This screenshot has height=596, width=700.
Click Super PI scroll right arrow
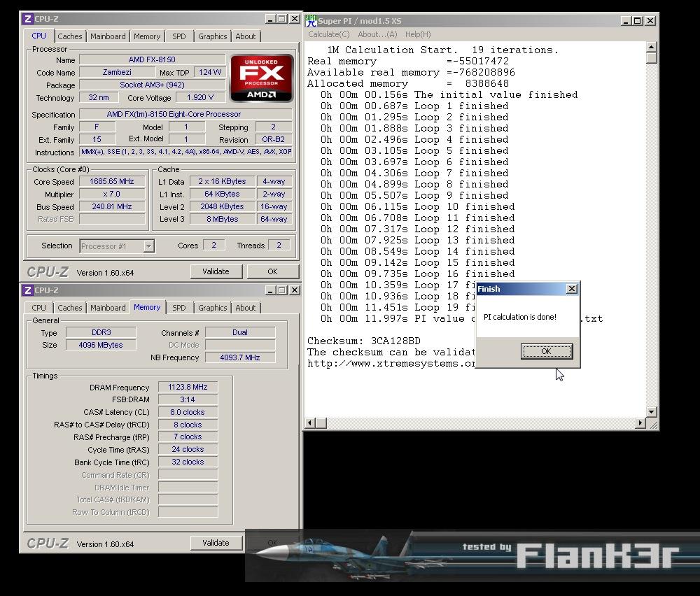[x=640, y=423]
